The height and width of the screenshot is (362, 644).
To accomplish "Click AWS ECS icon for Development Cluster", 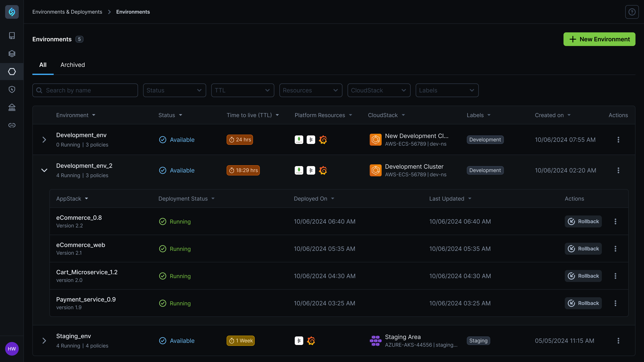I will pos(375,170).
